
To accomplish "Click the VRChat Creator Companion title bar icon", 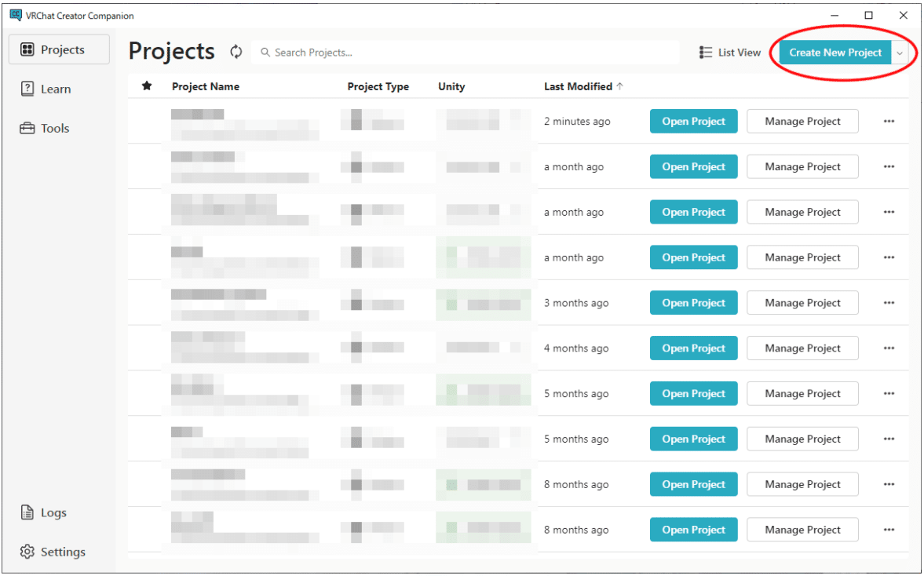I will coord(16,16).
